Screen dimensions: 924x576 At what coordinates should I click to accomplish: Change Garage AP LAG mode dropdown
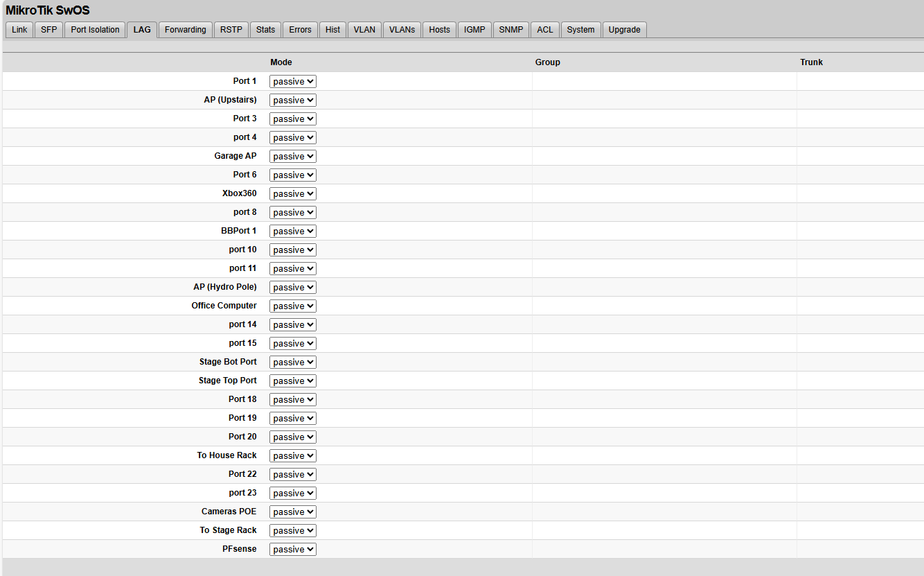tap(292, 157)
